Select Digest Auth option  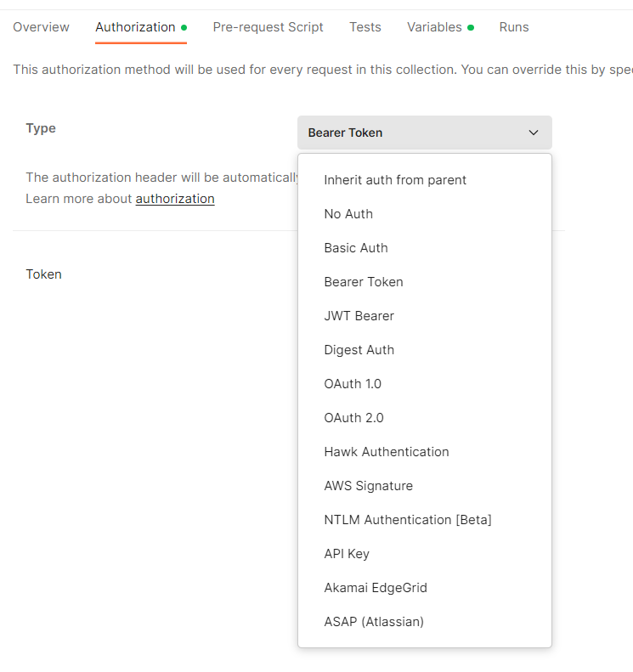359,350
